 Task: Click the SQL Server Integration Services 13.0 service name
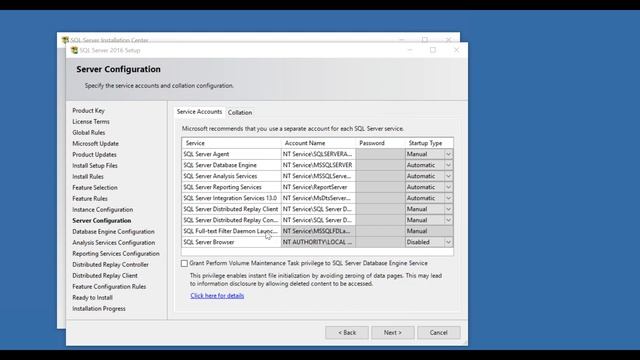(x=231, y=198)
